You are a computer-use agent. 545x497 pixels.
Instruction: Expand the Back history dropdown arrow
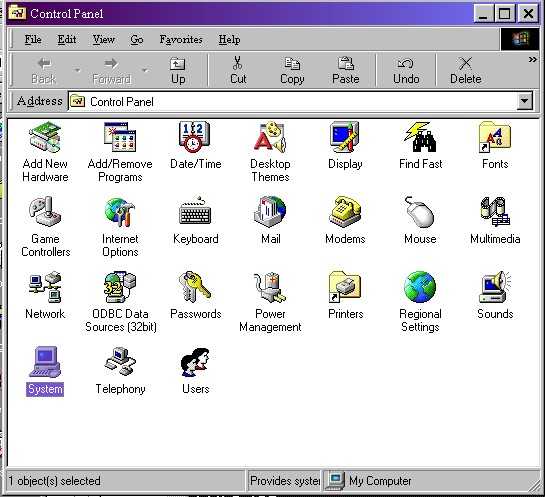click(78, 71)
